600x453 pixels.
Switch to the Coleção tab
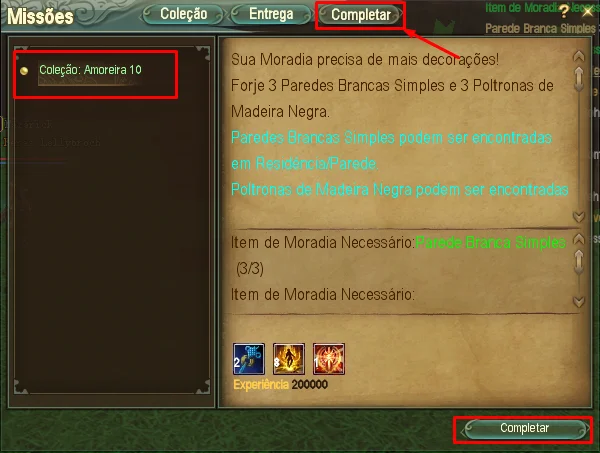pyautogui.click(x=183, y=15)
